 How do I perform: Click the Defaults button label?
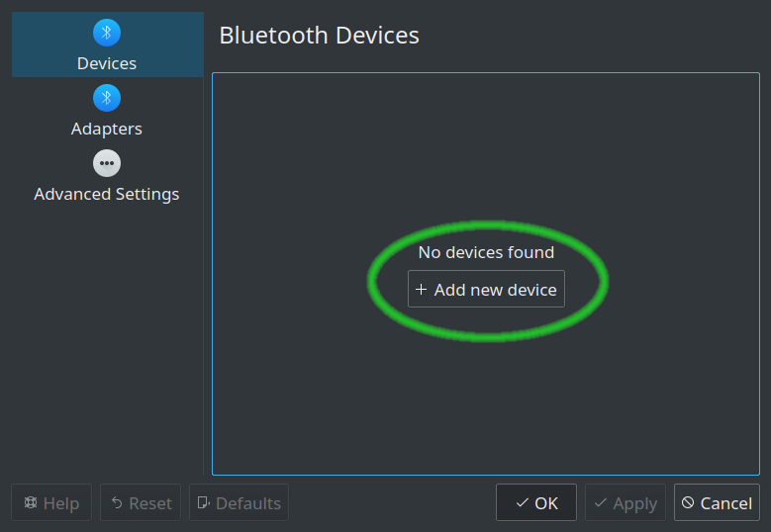248,503
